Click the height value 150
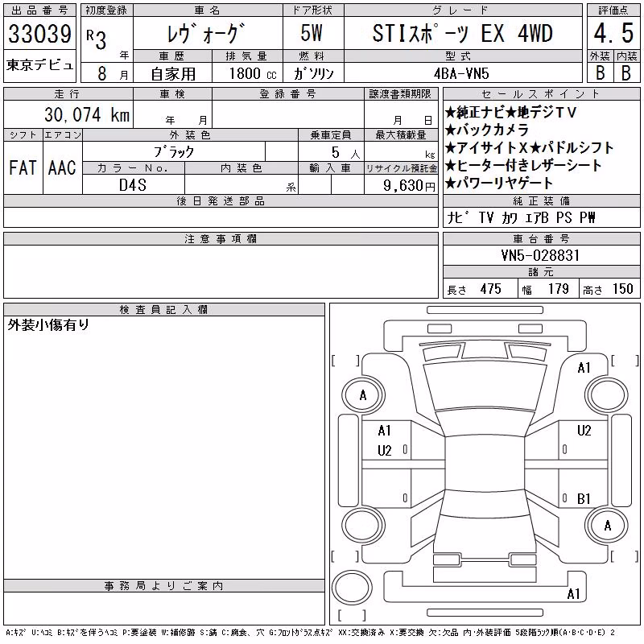644x644 pixels. click(622, 289)
